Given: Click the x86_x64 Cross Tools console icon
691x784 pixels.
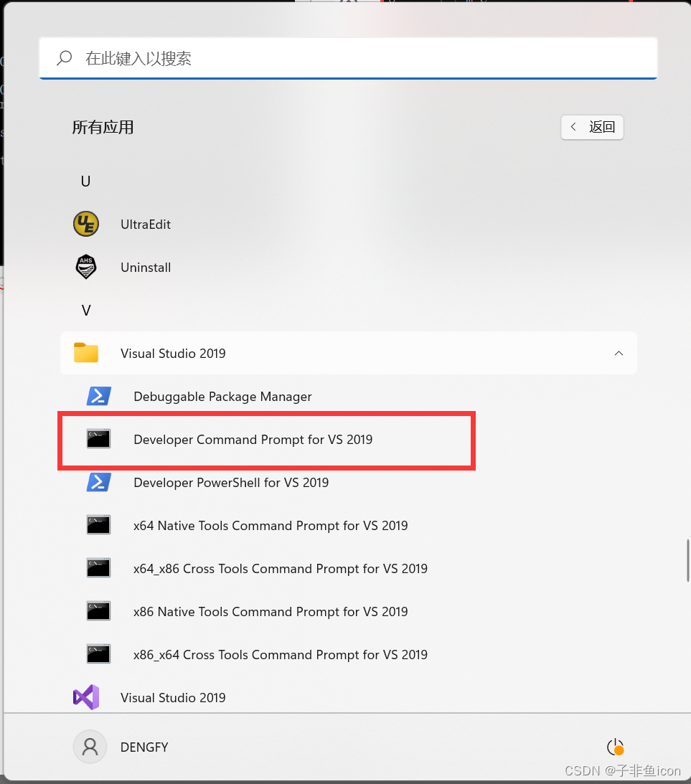Looking at the screenshot, I should (x=98, y=654).
